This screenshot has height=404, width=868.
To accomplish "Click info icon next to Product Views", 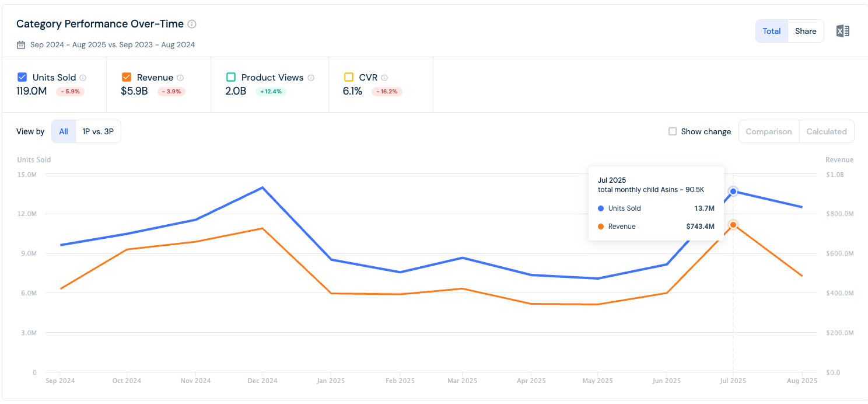I will click(311, 78).
